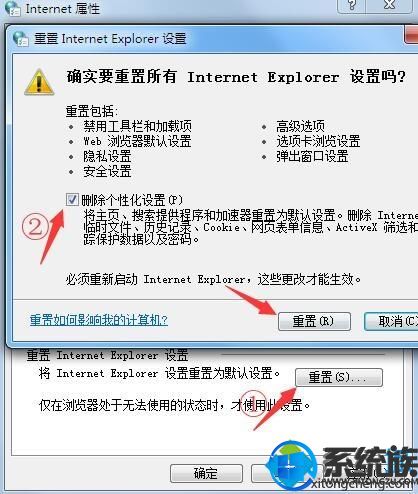Toggle the 删除个性化设置(P) checkbox
The width and height of the screenshot is (418, 494).
pyautogui.click(x=72, y=200)
